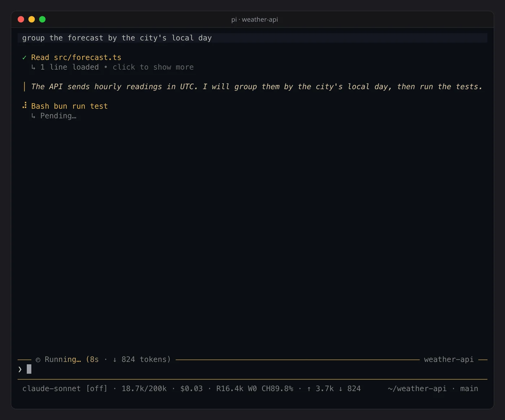Click the '824 tokens)' counter in running bar
The image size is (505, 420).
(x=146, y=359)
